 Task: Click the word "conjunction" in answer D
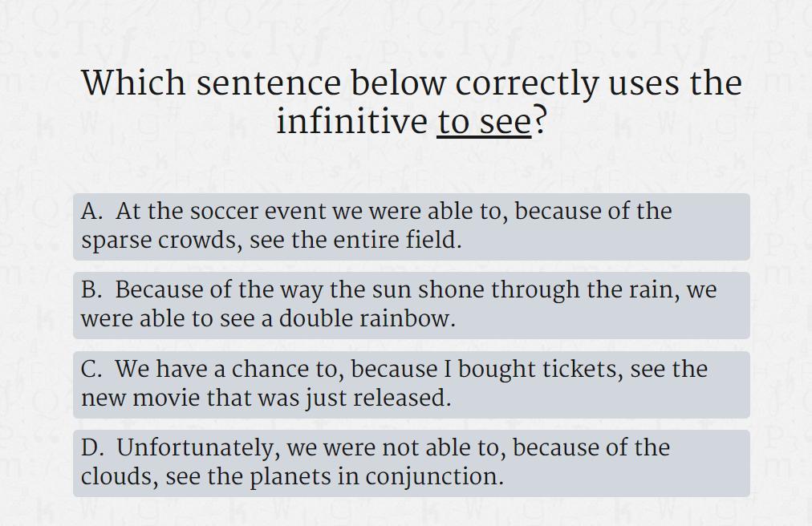click(x=434, y=477)
